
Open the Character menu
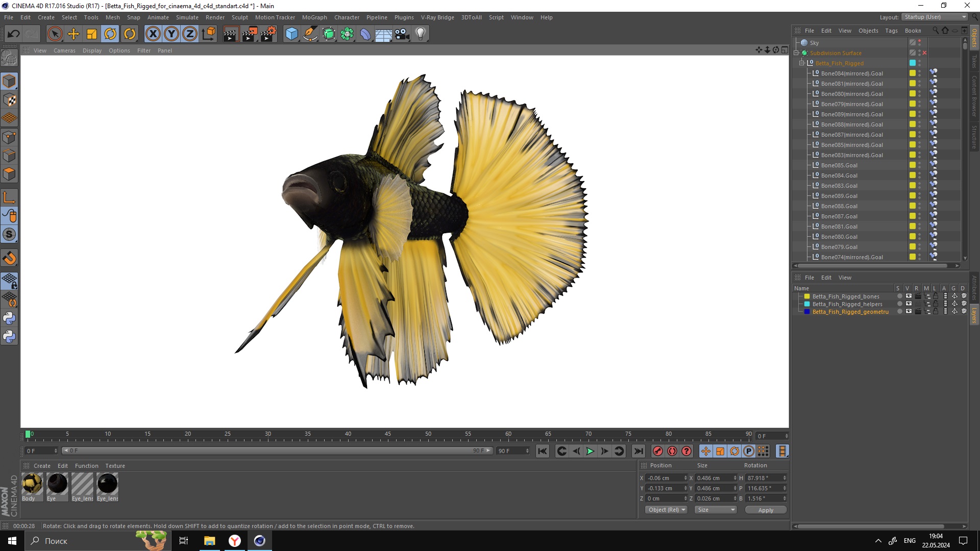click(x=347, y=17)
